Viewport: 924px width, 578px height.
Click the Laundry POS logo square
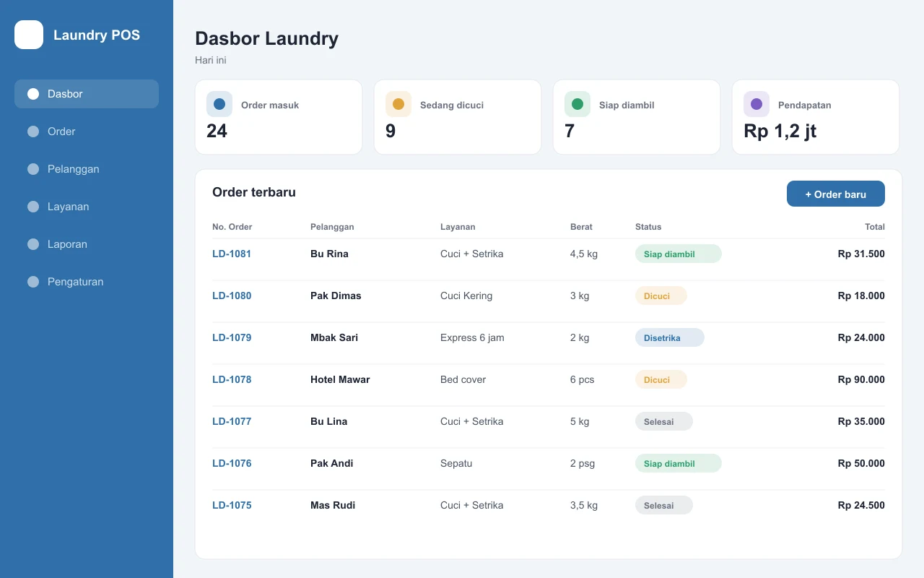pos(29,35)
